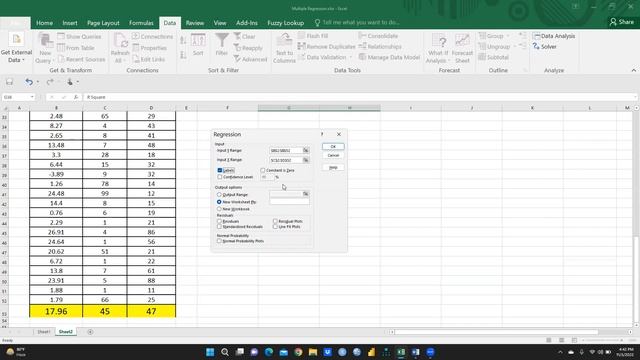640x360 pixels.
Task: Open Windows Start menu
Action: tap(210, 352)
